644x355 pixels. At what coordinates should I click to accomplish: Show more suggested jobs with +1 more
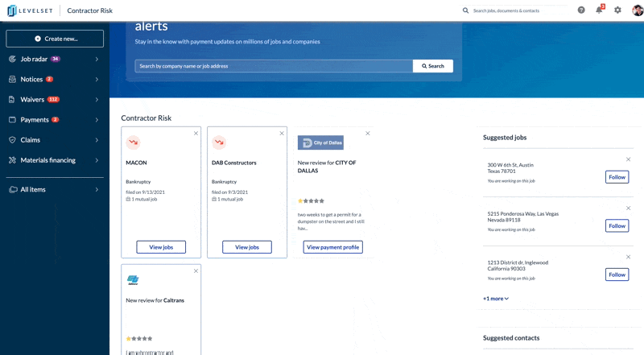click(x=496, y=299)
